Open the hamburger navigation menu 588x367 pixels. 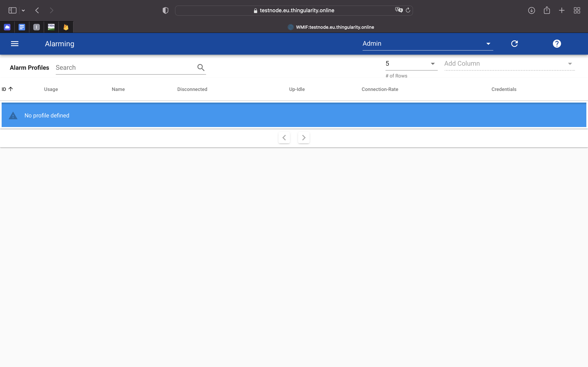coord(14,44)
